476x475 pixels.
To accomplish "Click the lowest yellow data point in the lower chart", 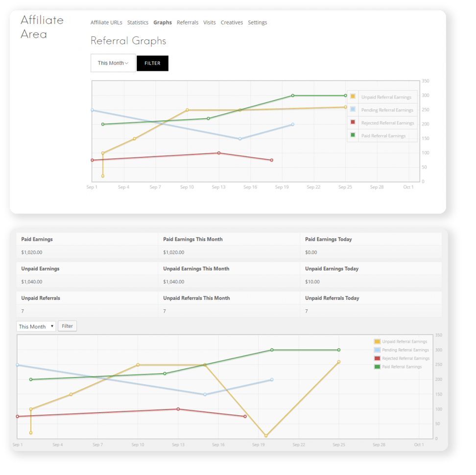I will coord(266,436).
